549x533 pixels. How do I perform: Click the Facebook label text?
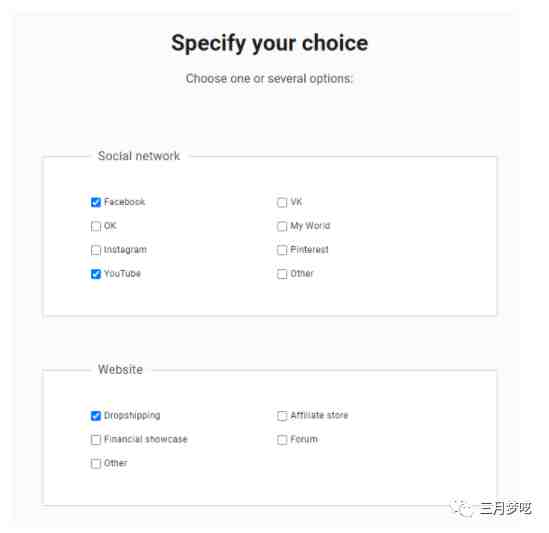124,202
